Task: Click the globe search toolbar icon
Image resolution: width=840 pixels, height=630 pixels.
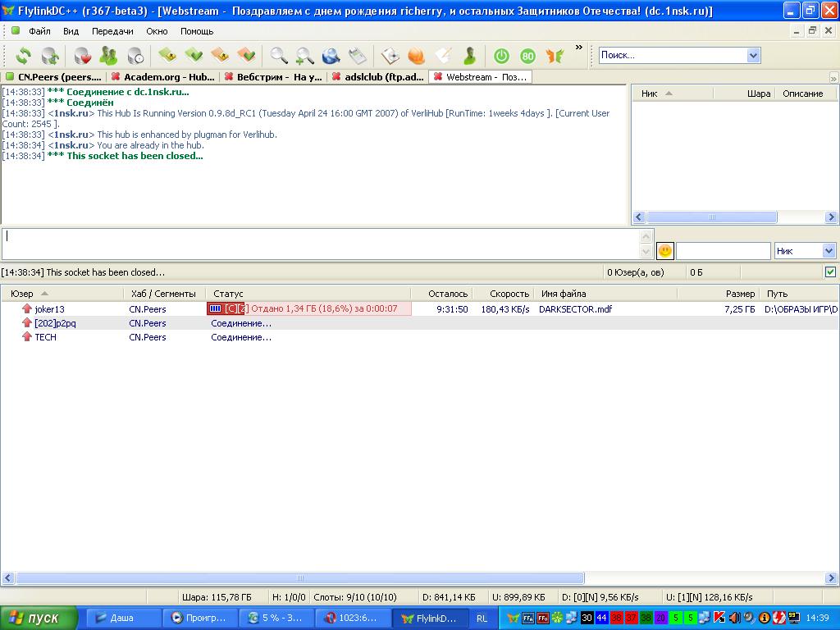Action: (331, 56)
